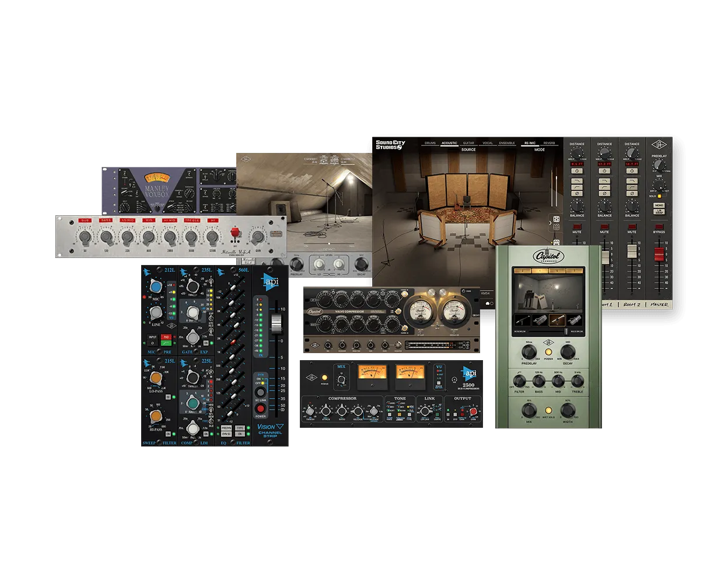Switch mode to RE-MIC
Screen dimensions: 728x572
(530, 143)
